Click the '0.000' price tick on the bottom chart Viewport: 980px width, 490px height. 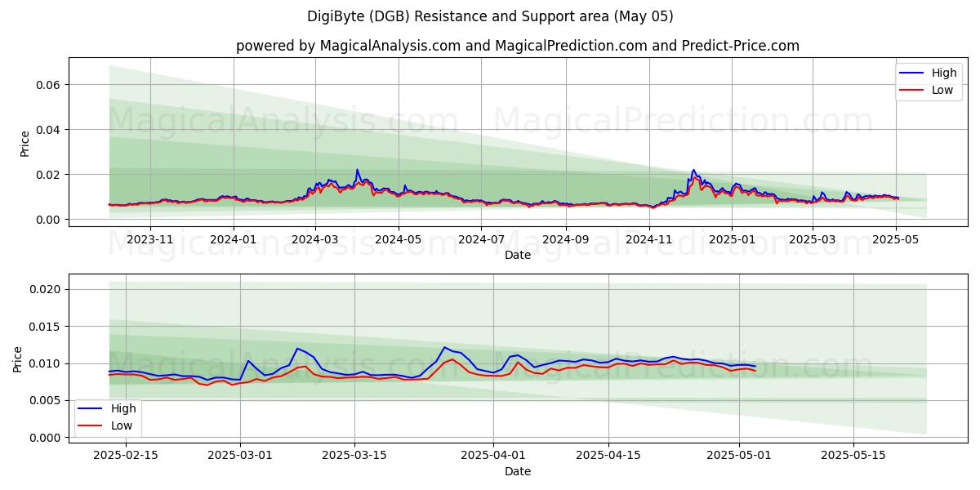[x=47, y=438]
